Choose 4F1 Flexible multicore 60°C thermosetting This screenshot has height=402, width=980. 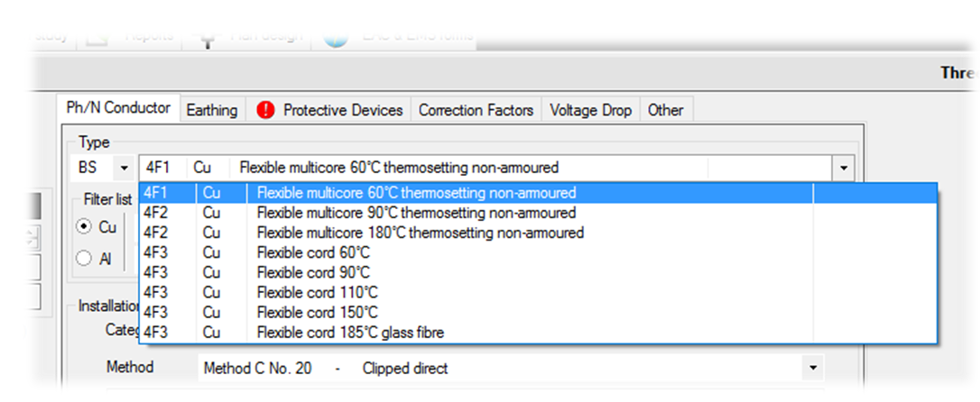click(538, 193)
